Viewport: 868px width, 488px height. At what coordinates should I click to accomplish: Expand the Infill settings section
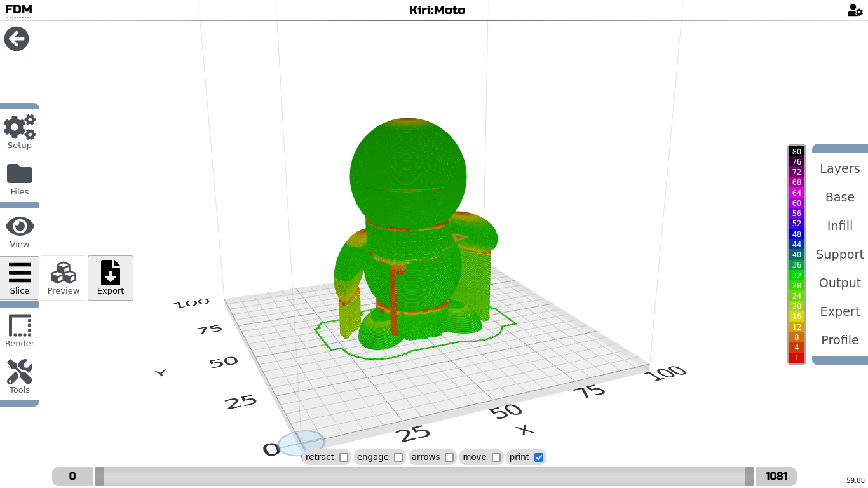[x=839, y=226]
